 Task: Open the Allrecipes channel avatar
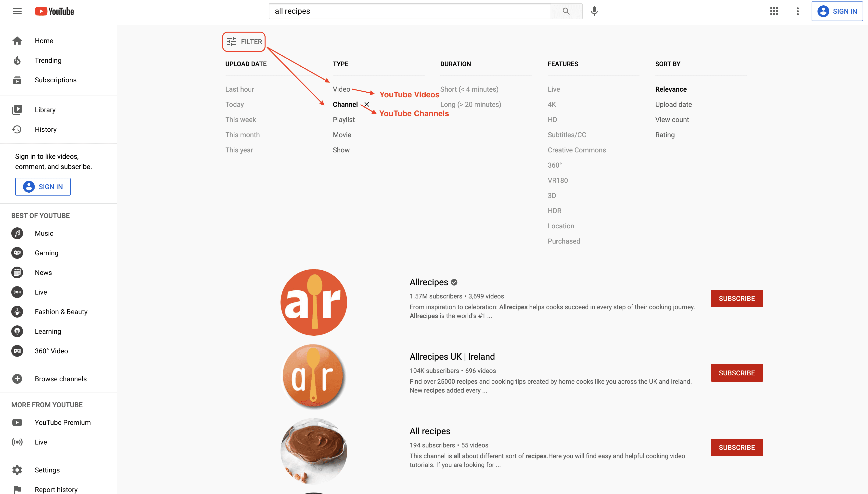[314, 302]
